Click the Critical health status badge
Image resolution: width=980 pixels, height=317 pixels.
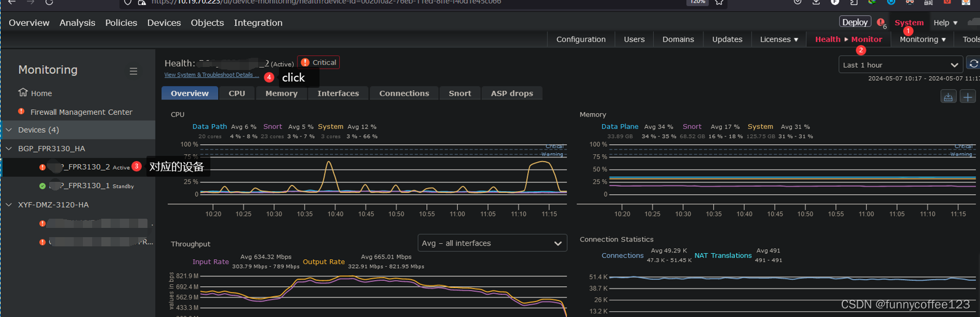[x=318, y=63]
